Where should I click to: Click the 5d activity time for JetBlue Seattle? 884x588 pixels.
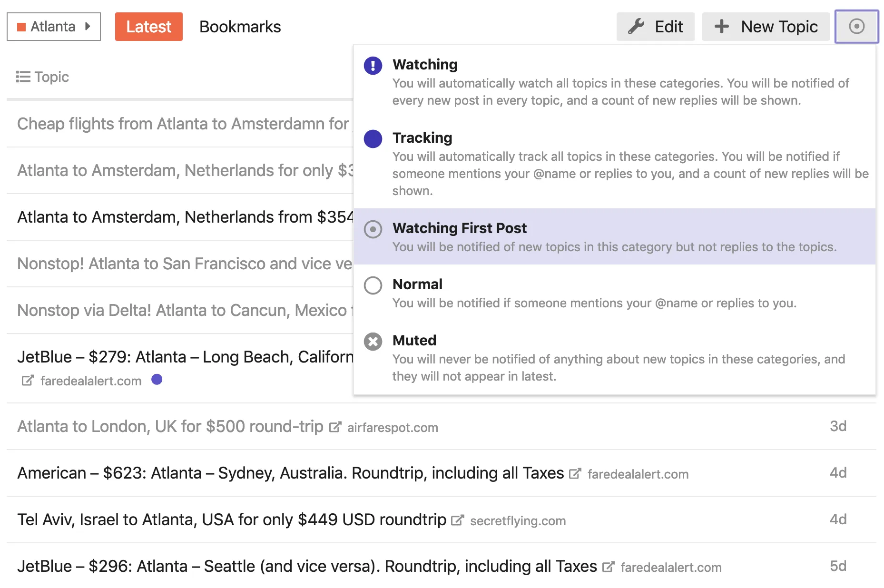(x=838, y=566)
